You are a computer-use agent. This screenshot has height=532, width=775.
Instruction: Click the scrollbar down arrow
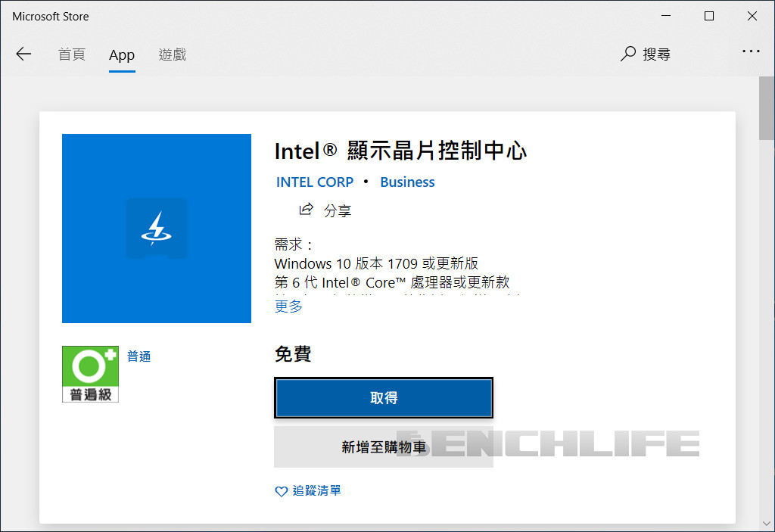pyautogui.click(x=767, y=524)
